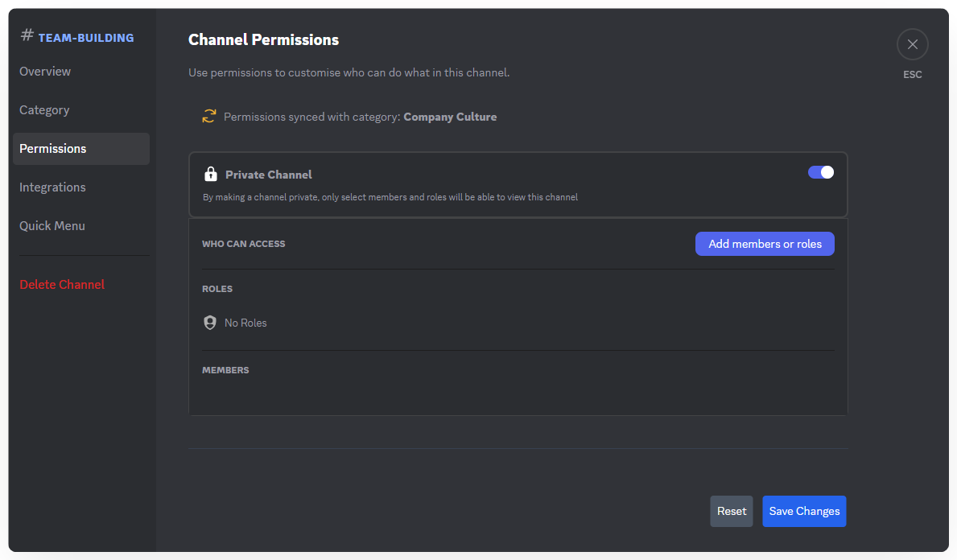Turn off the Private Channel toggle

tap(820, 172)
